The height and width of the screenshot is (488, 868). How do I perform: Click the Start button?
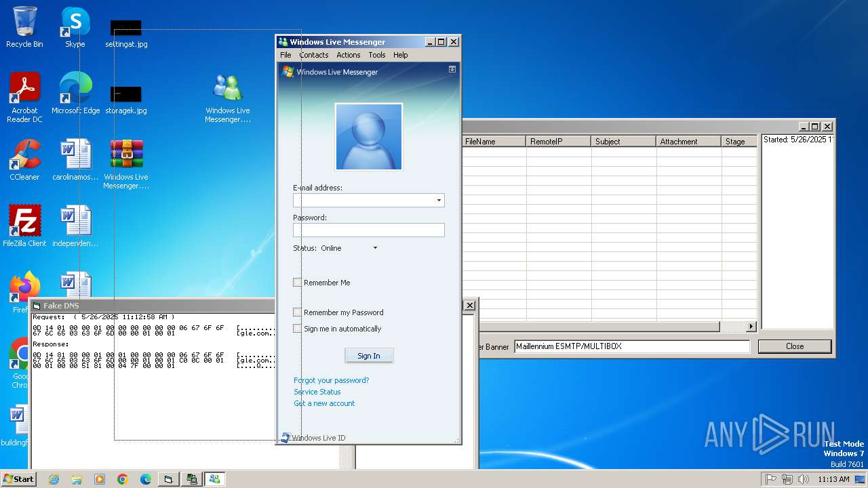tap(18, 479)
